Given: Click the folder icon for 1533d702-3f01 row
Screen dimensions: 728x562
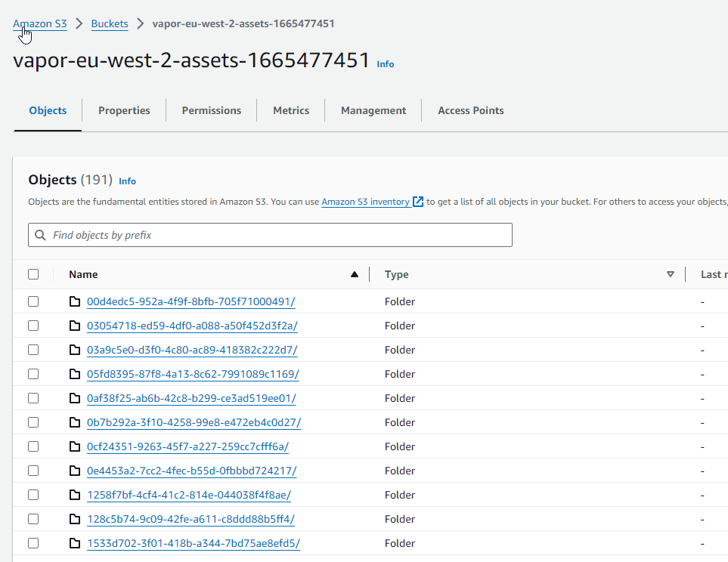Looking at the screenshot, I should pyautogui.click(x=74, y=543).
